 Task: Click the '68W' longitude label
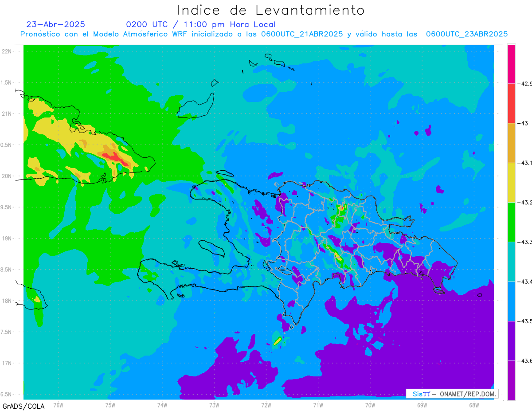[x=473, y=405]
